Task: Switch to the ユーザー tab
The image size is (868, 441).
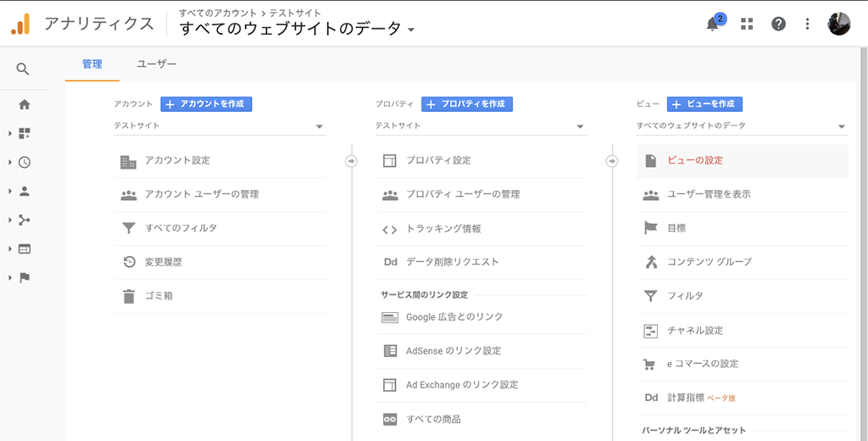Action: click(157, 64)
